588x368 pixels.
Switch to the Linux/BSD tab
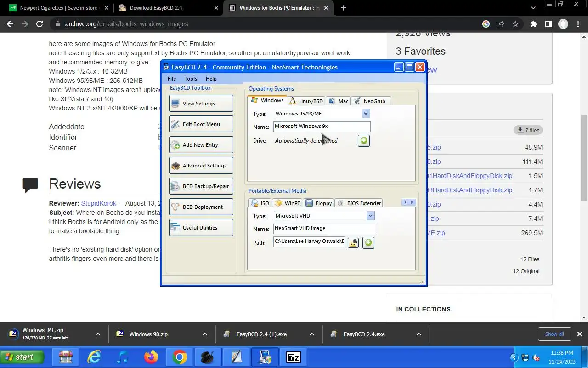coord(306,101)
